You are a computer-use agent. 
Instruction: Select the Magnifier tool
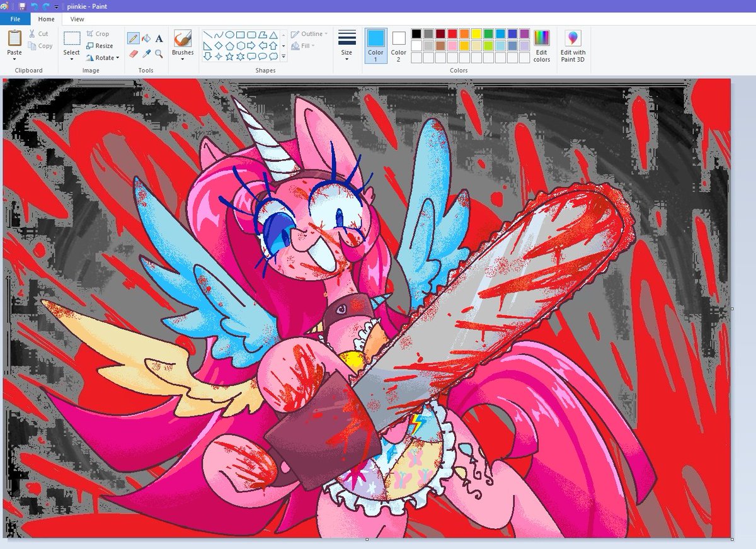point(159,55)
